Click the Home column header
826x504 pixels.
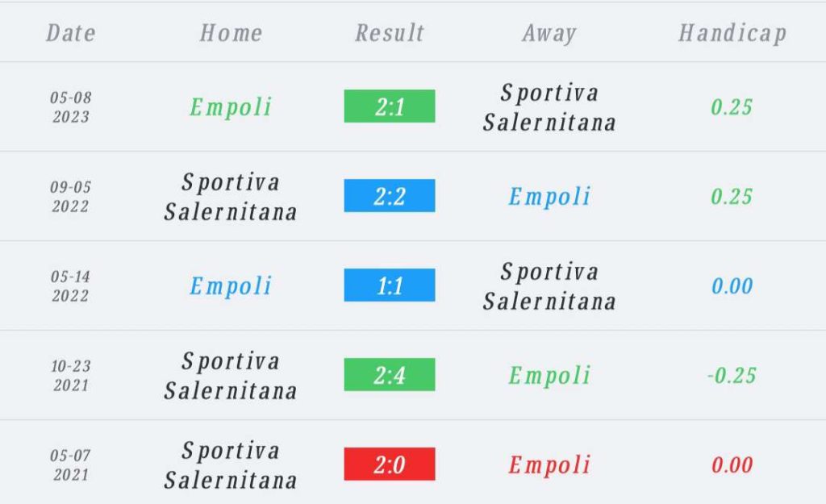point(231,32)
